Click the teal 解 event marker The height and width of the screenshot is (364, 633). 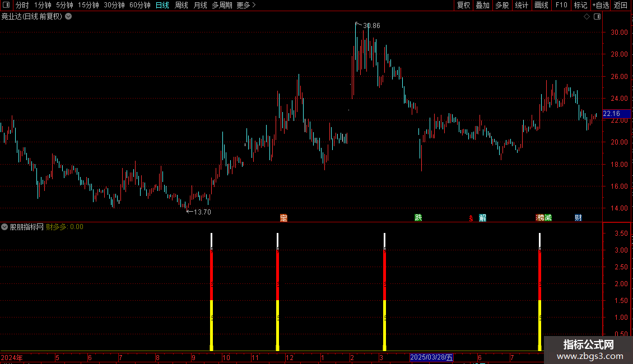click(482, 218)
